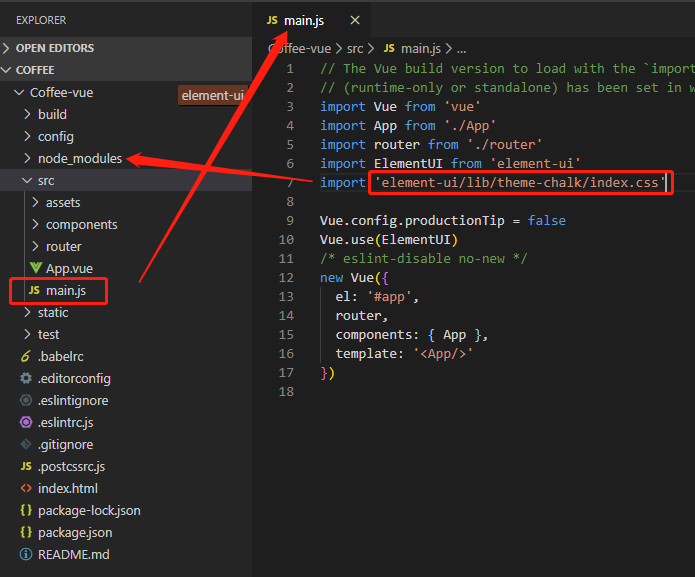Click line number 9 in the gutter
The height and width of the screenshot is (577, 695).
[x=290, y=221]
